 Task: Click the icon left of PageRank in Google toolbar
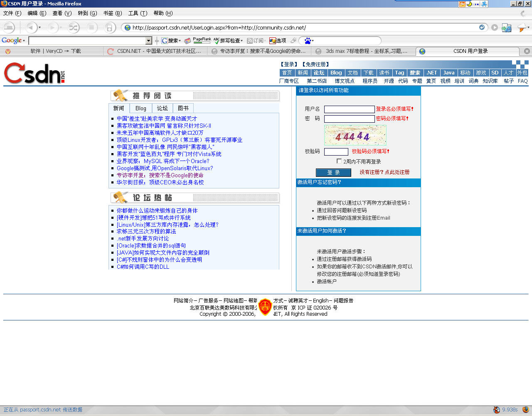pos(187,40)
